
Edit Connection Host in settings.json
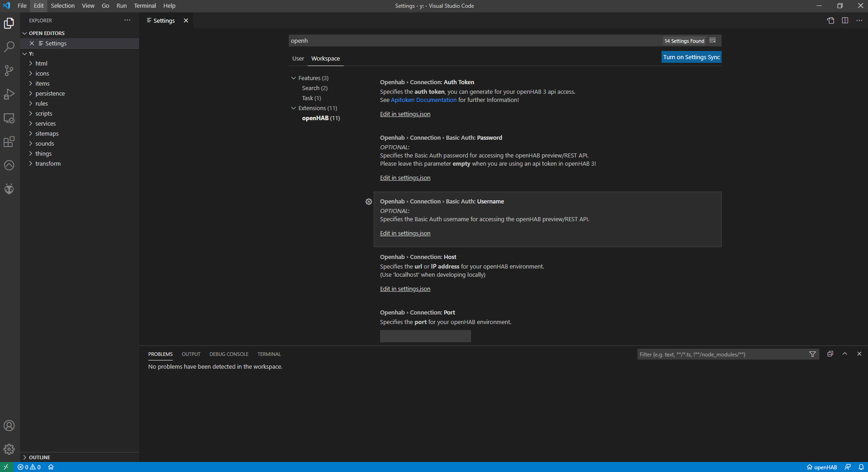click(x=405, y=289)
